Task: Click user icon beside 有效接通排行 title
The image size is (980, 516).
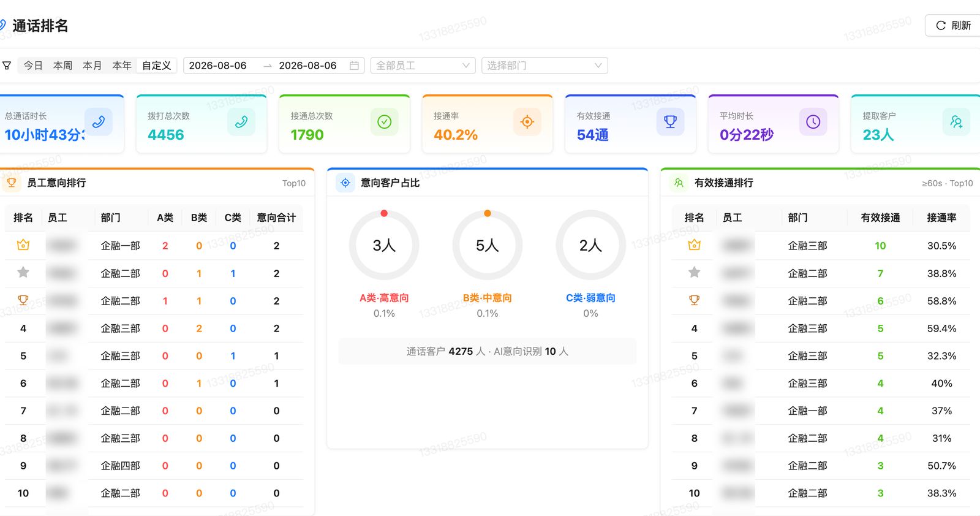Action: (x=679, y=183)
